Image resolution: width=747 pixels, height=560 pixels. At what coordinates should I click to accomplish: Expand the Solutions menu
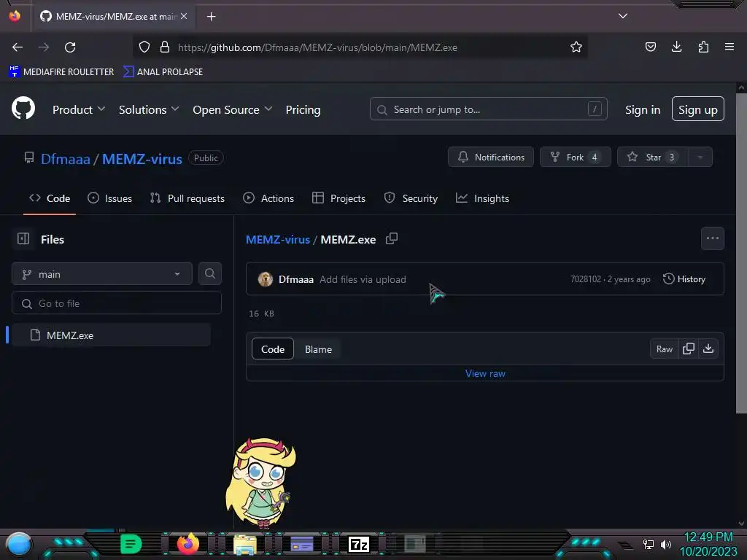149,109
